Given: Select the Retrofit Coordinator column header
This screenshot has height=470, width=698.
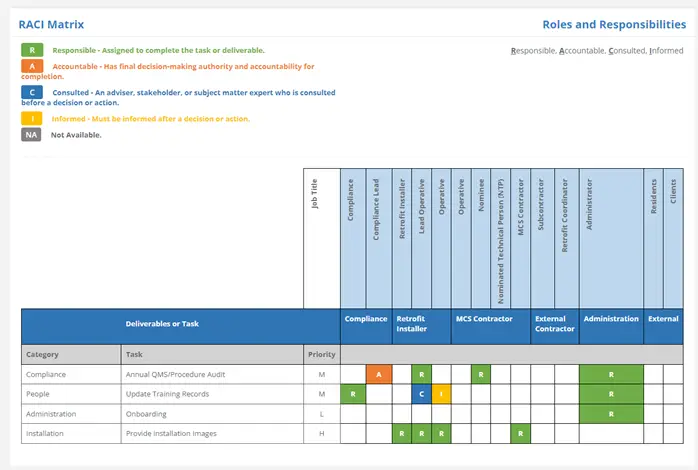Looking at the screenshot, I should (567, 238).
